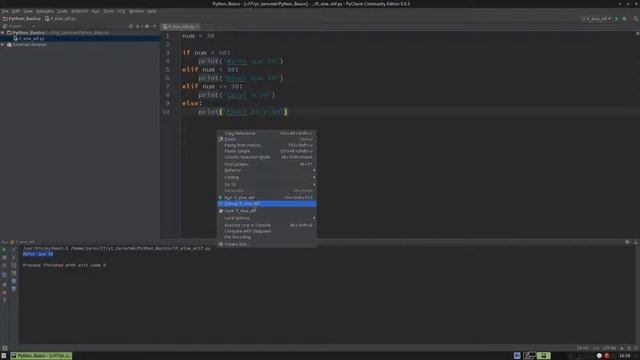Click Pause output icon in Run panel

(4, 265)
